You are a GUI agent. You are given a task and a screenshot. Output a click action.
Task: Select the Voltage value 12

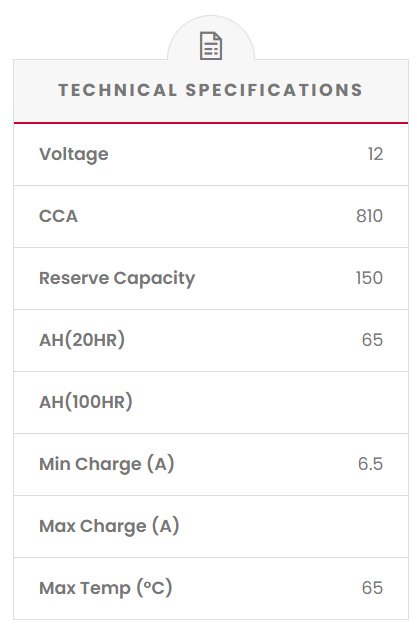(375, 154)
